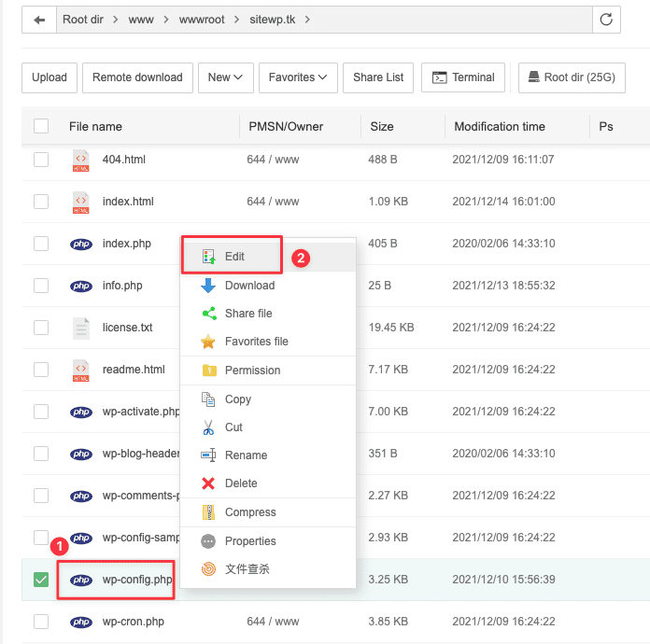Click the wp-blog-header PHP icon
The image size is (650, 644).
[x=81, y=454]
